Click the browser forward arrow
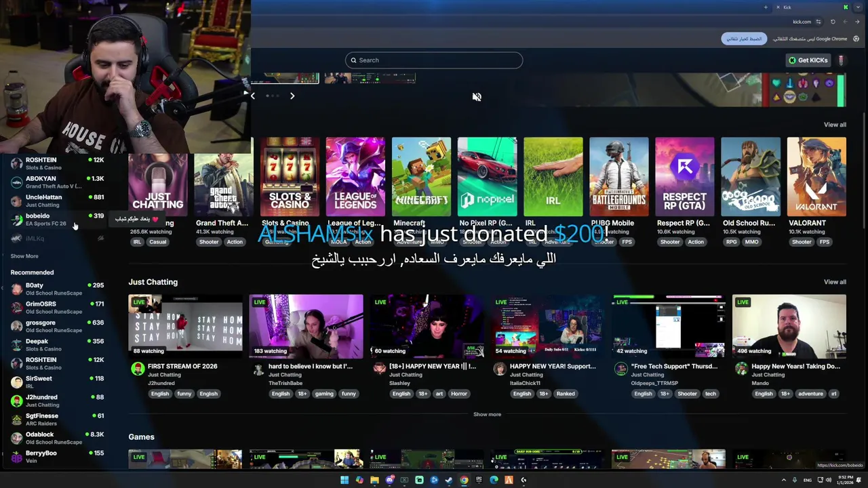Viewport: 868px width, 488px height. [x=846, y=22]
